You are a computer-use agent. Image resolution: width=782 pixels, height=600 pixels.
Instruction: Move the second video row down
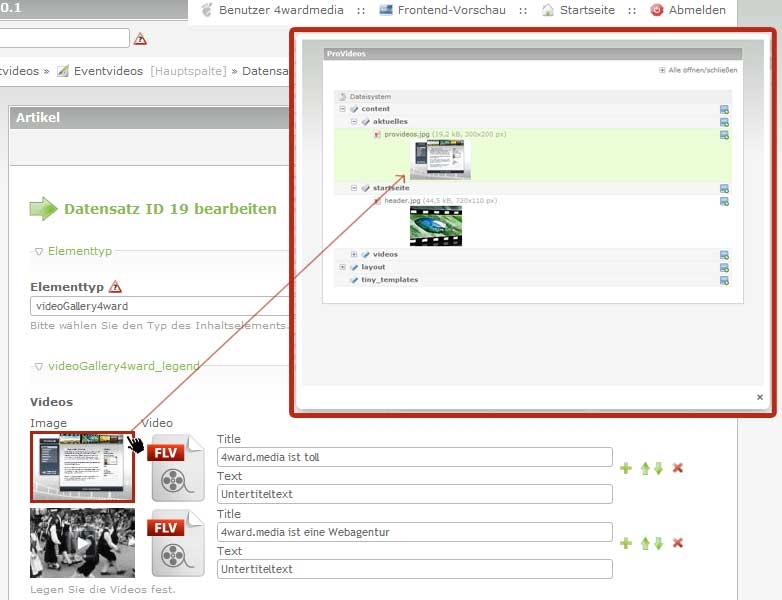[x=659, y=543]
